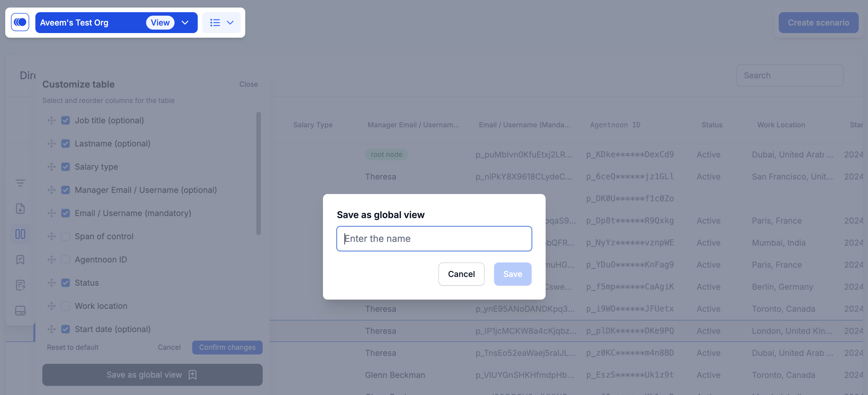Open the list view icon menu

coord(221,23)
